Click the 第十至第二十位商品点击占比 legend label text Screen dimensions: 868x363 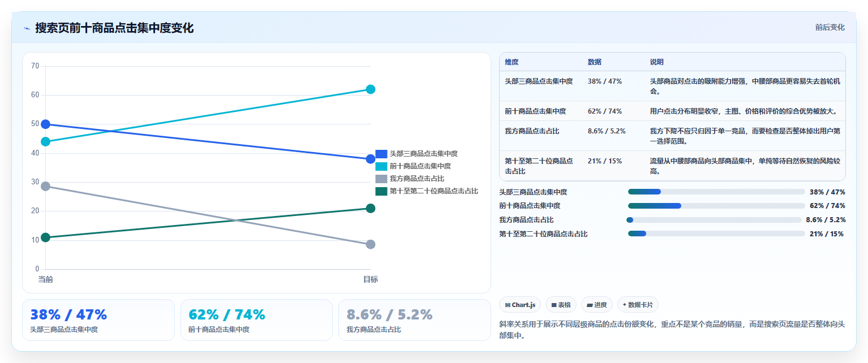(434, 191)
